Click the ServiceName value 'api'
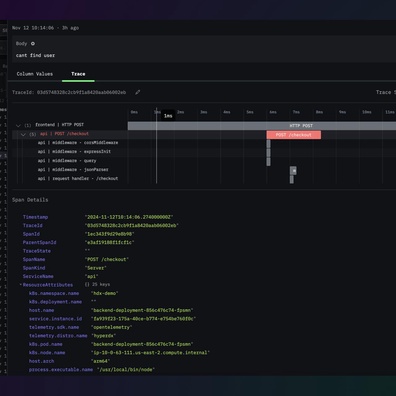 (92, 276)
